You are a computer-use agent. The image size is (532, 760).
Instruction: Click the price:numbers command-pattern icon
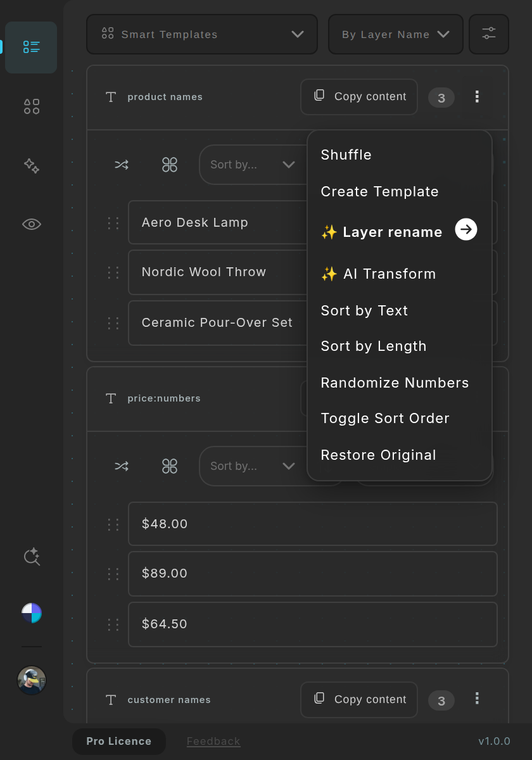coord(170,466)
